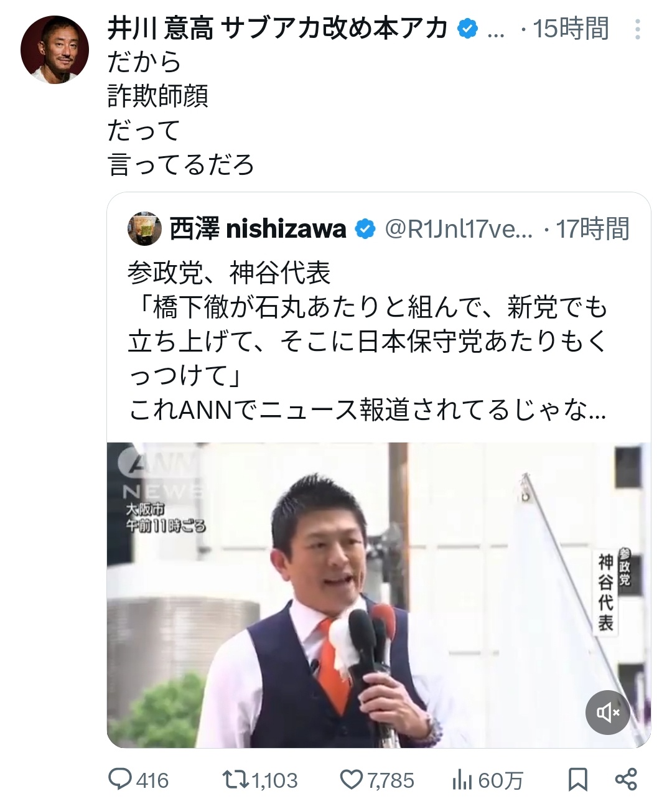Image resolution: width=672 pixels, height=809 pixels.
Task: Like the post via the heart icon
Action: [352, 779]
